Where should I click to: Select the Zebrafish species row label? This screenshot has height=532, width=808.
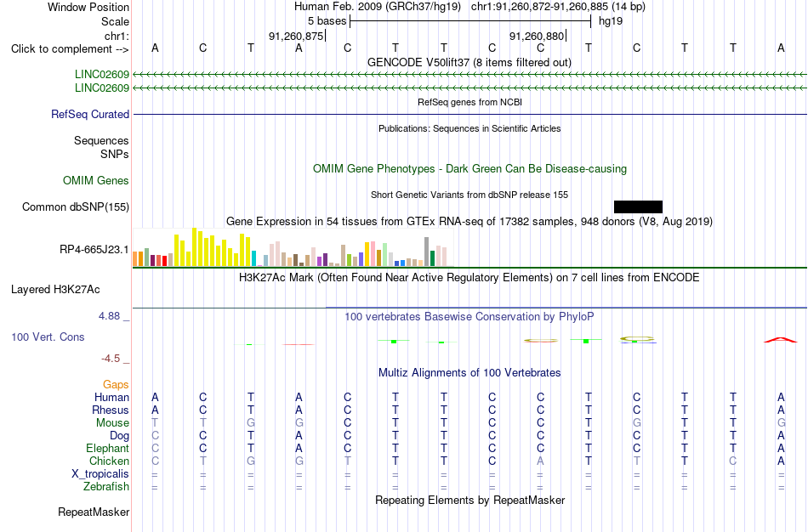(106, 487)
